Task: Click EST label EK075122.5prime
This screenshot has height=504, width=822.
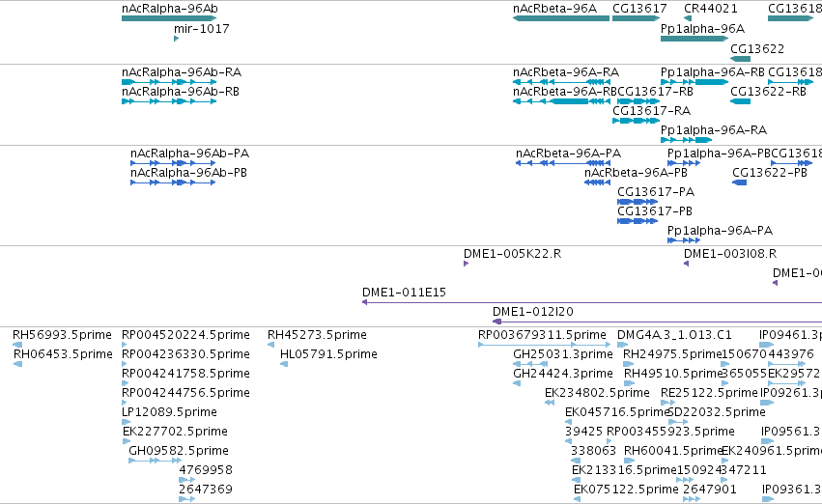Action: pos(626,490)
